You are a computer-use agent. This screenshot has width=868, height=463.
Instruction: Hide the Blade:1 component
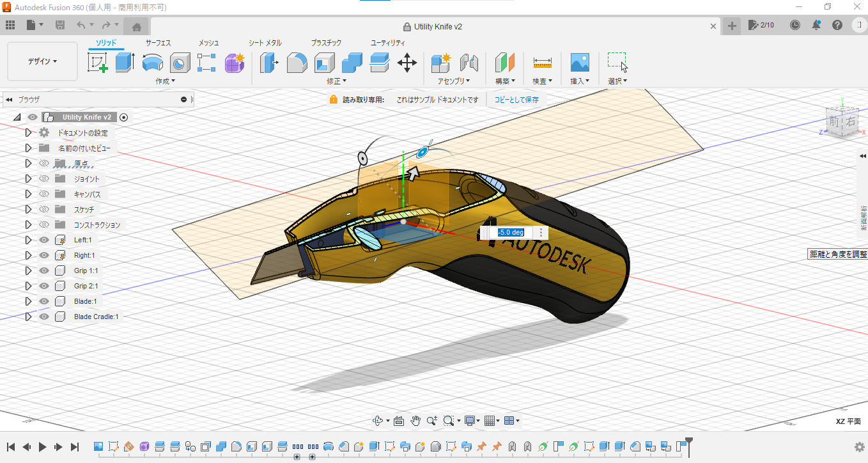43,301
